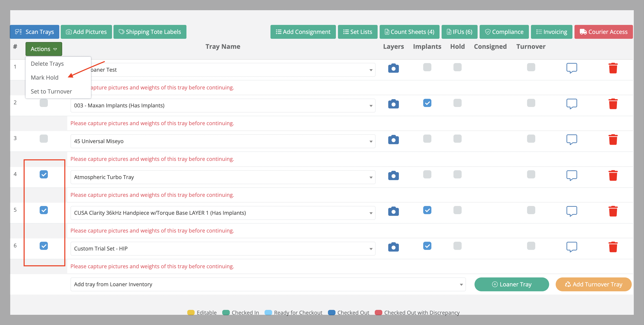Open tray dropdown for CUSA Clarity 36kHz Handpiece
644x325 pixels.
point(223,213)
